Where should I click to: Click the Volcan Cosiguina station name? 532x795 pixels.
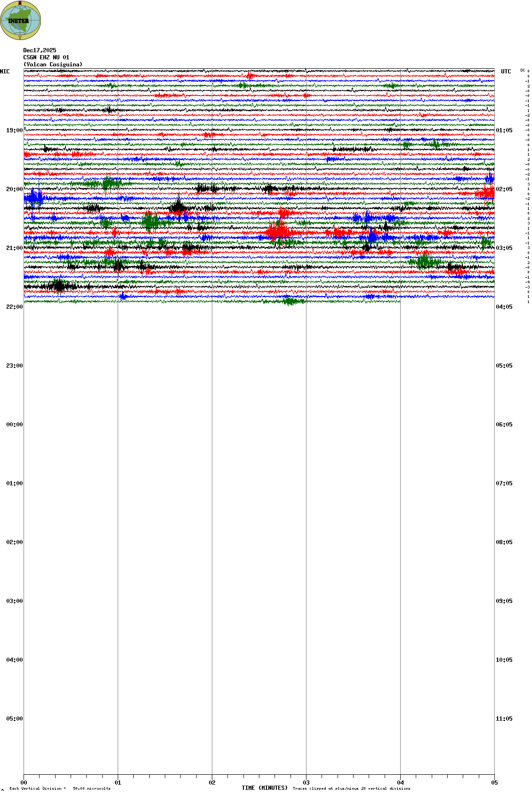(53, 64)
